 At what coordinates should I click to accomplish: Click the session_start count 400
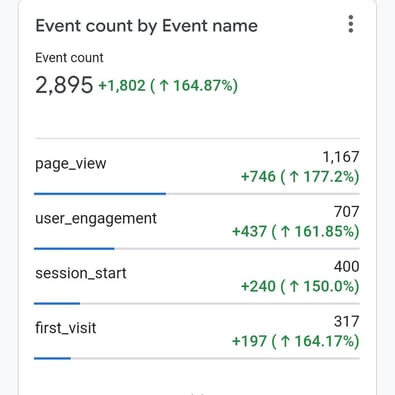pyautogui.click(x=347, y=267)
